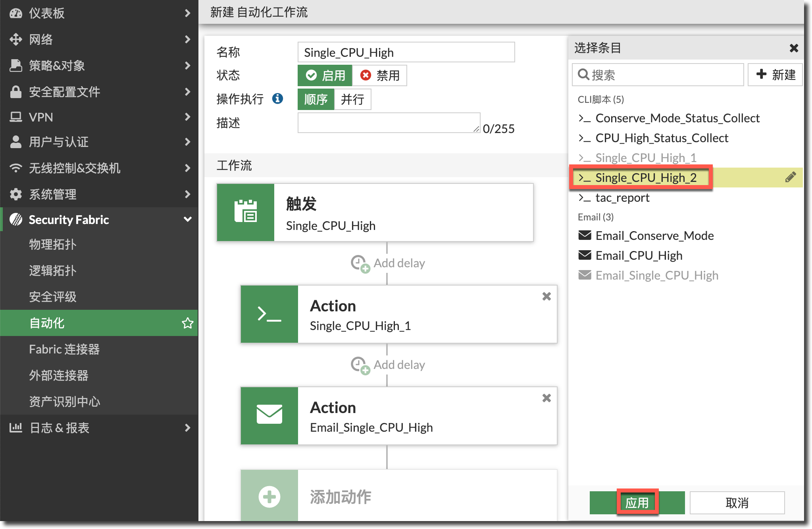Viewport: 812px width, 529px height.
Task: Click the trigger calendar icon block
Action: (246, 212)
